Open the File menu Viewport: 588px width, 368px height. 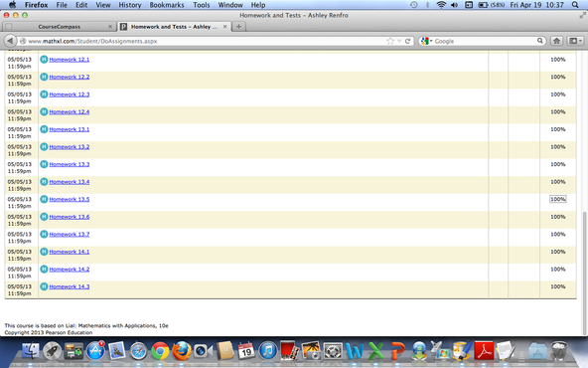(x=62, y=5)
